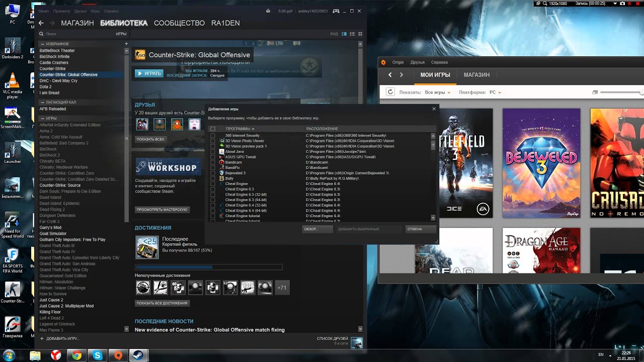
Task: Click the About Java icon in list
Action: (221, 151)
